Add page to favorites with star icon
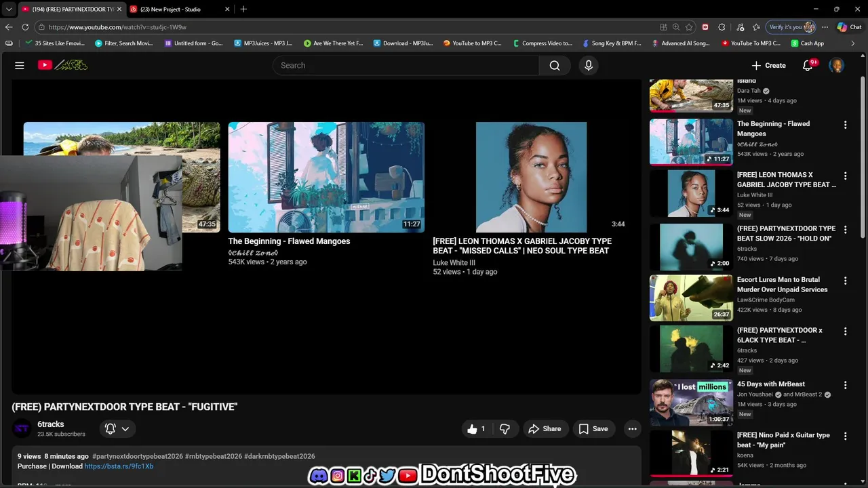The image size is (868, 488). coord(689,27)
